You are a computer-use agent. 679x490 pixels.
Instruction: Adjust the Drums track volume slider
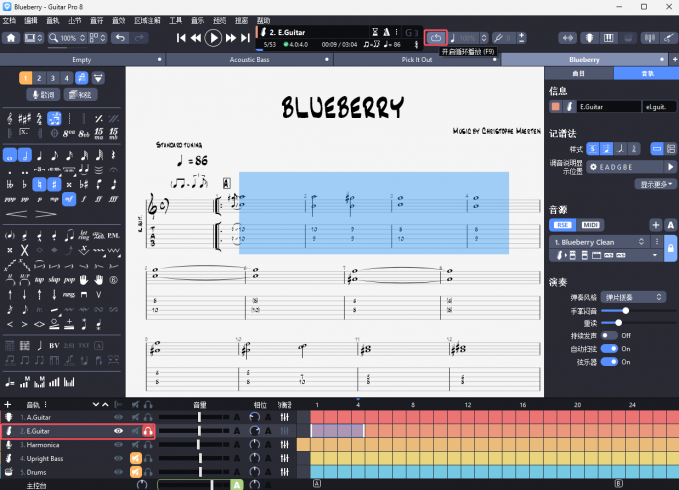click(199, 472)
